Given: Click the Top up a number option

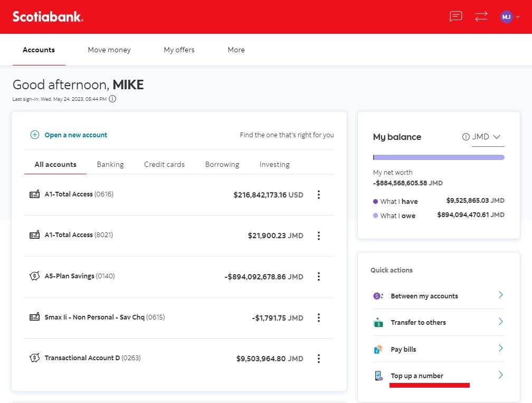Looking at the screenshot, I should tap(439, 376).
